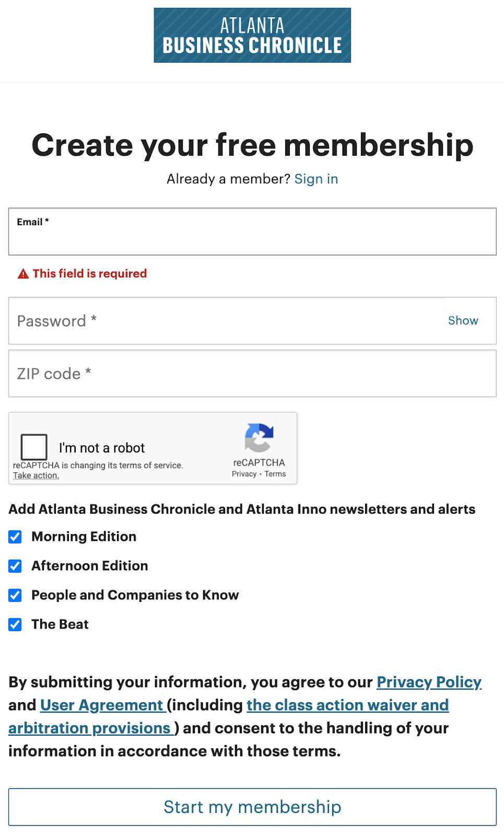Tick the I'm not a robot checkbox
The width and height of the screenshot is (504, 836).
(33, 447)
